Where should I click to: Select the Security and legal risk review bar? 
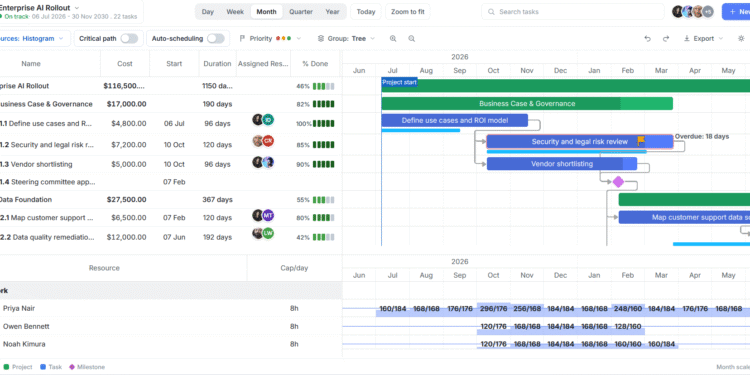[580, 142]
